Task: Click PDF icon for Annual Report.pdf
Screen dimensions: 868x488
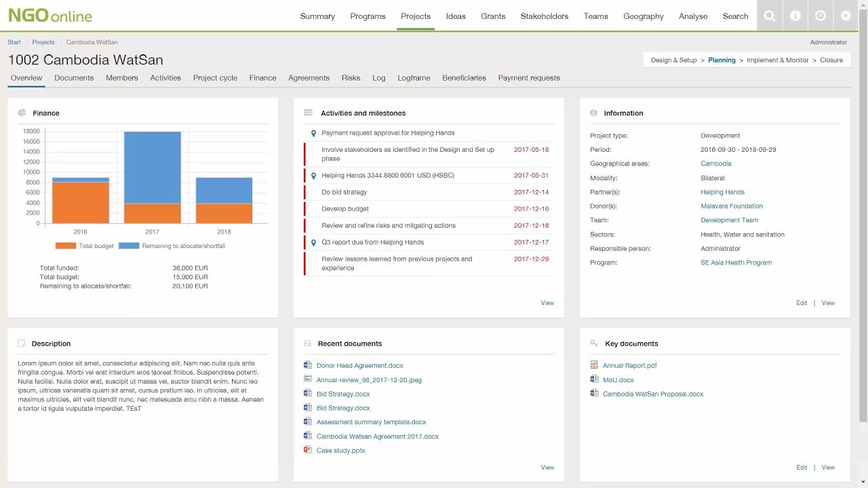Action: coord(594,365)
